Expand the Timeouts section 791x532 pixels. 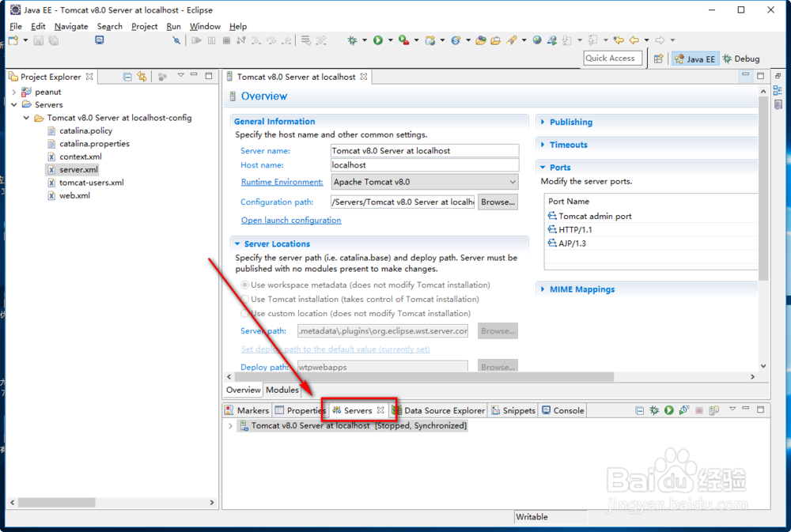[543, 145]
